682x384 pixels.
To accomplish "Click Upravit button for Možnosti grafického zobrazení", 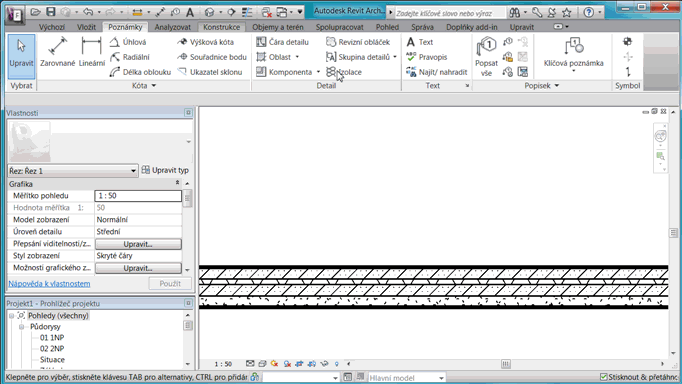I will pyautogui.click(x=138, y=268).
